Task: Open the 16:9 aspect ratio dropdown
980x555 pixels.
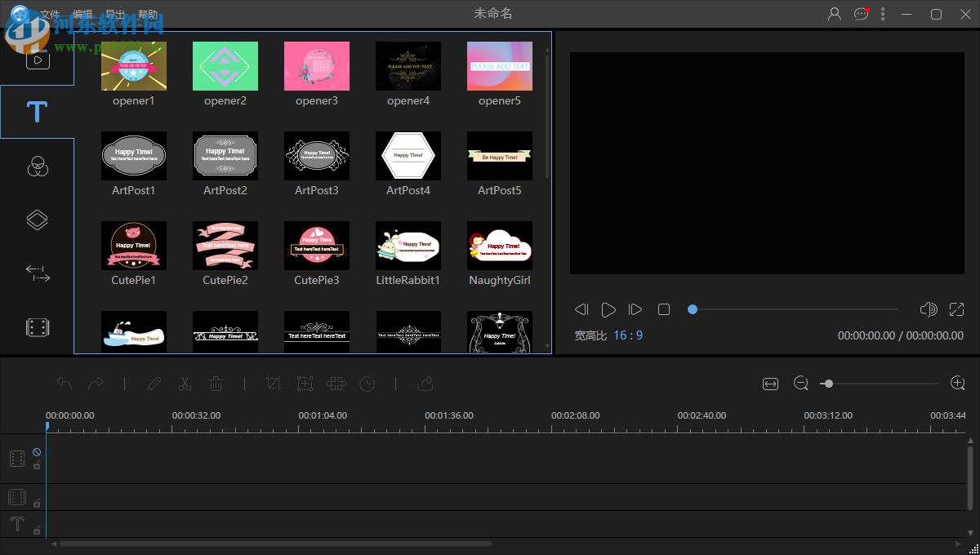Action: (629, 335)
